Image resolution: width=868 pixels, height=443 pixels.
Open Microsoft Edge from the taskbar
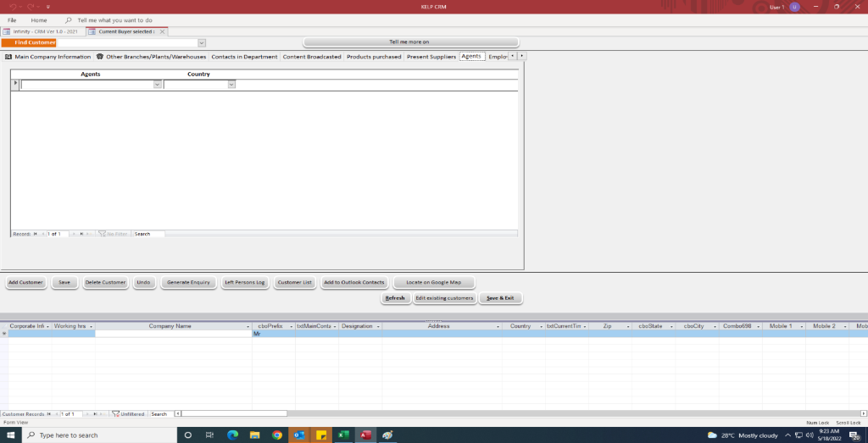click(232, 435)
